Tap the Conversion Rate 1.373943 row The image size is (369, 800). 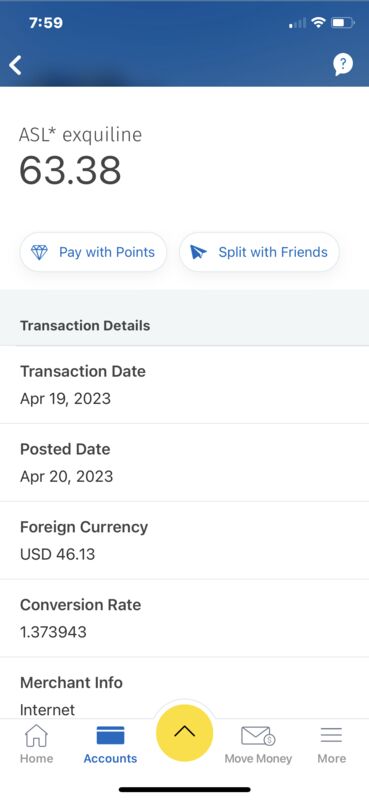pyautogui.click(x=184, y=618)
